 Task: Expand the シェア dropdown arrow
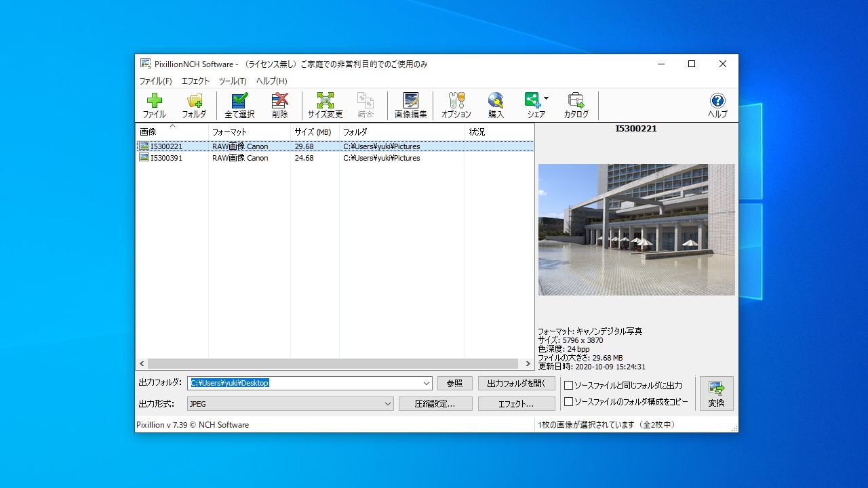click(547, 98)
